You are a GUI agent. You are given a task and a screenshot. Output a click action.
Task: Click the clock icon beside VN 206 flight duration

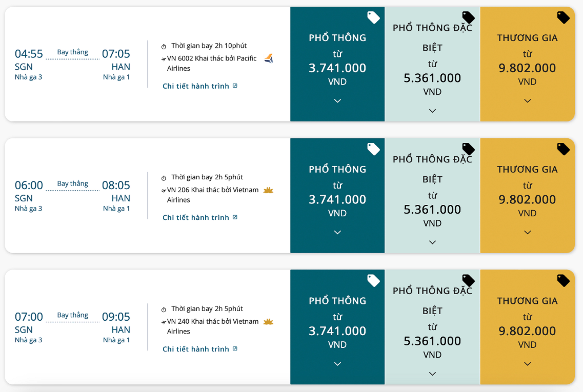click(164, 178)
